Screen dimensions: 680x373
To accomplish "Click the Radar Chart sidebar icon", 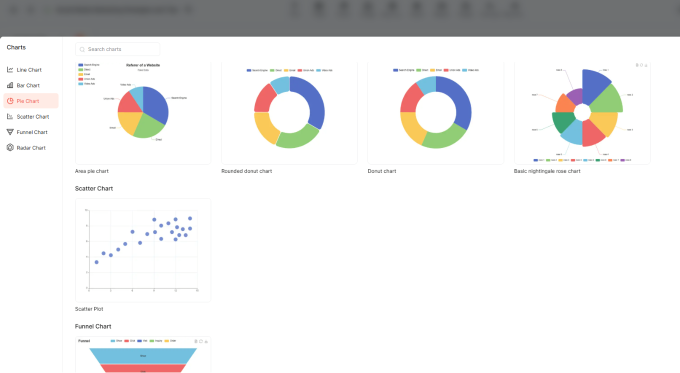I will point(10,148).
